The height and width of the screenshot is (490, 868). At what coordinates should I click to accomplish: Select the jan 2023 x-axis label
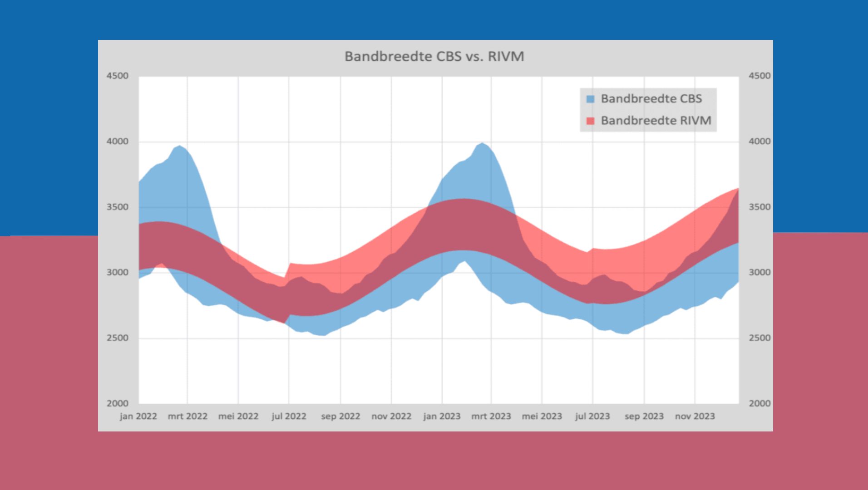[x=442, y=416]
